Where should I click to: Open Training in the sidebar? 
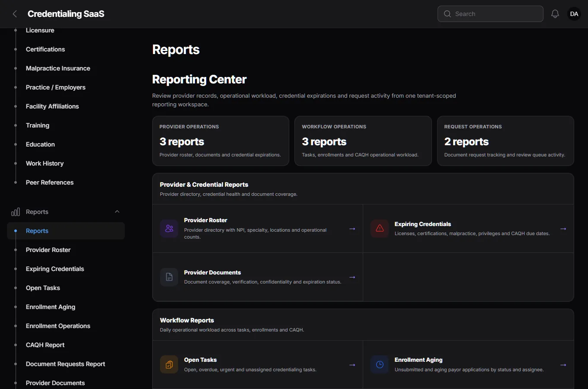(38, 125)
